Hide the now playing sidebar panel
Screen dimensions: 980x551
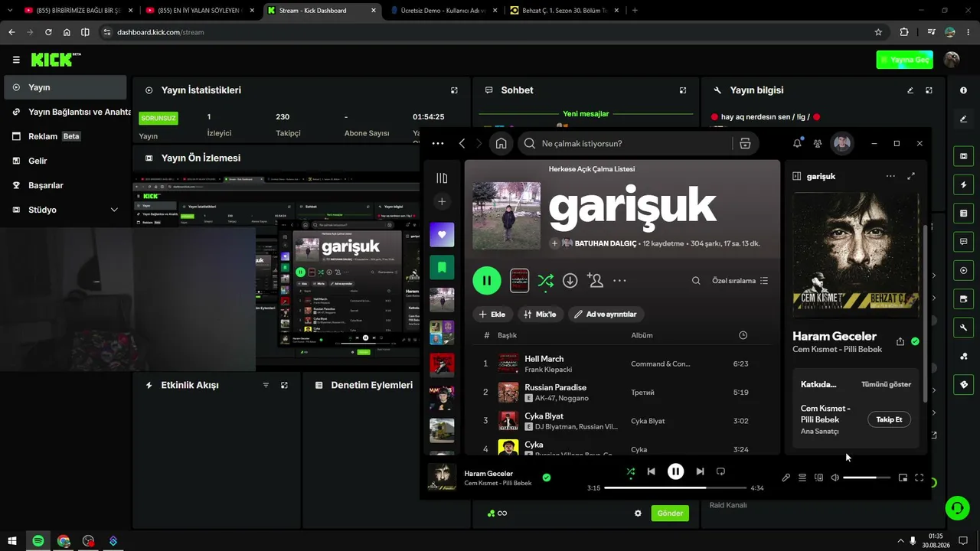point(796,176)
